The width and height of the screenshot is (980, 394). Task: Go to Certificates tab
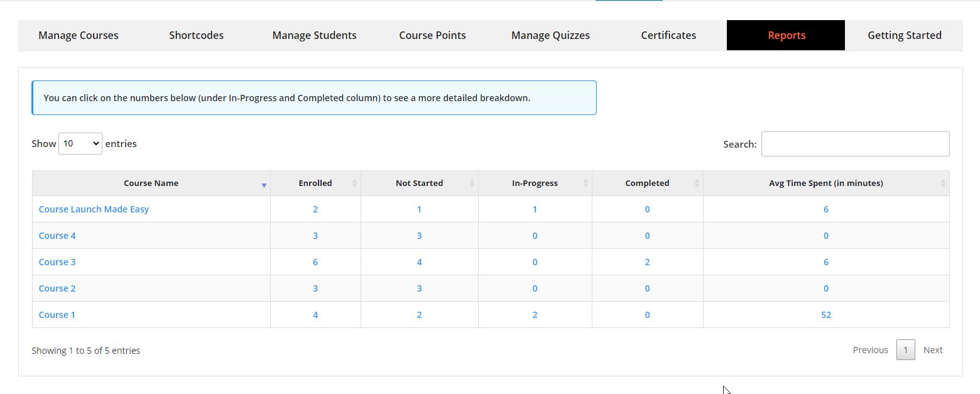point(668,36)
